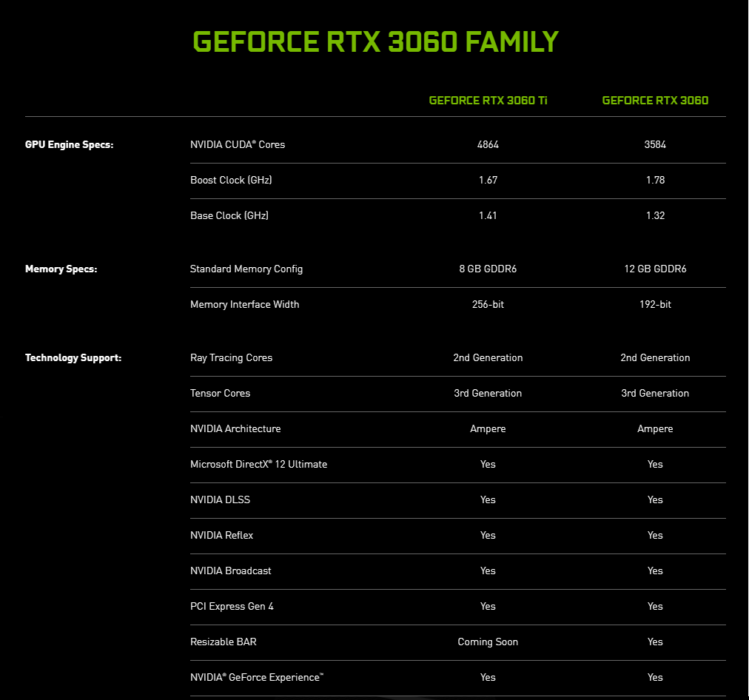Click the Memory Specs section label
The height and width of the screenshot is (700, 749).
61,269
